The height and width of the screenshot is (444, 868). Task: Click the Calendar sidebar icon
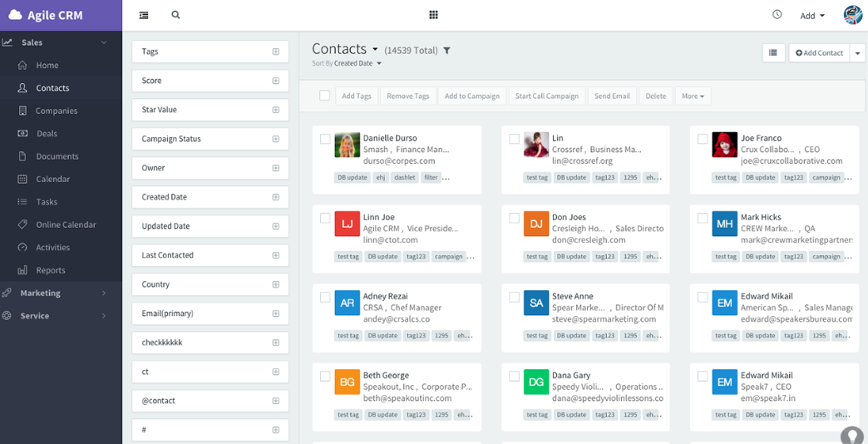coord(22,179)
